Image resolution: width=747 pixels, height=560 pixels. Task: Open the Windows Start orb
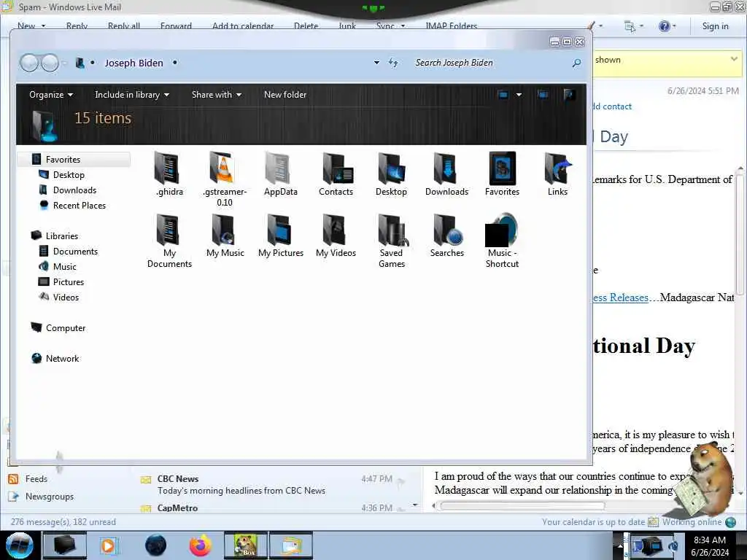point(19,545)
